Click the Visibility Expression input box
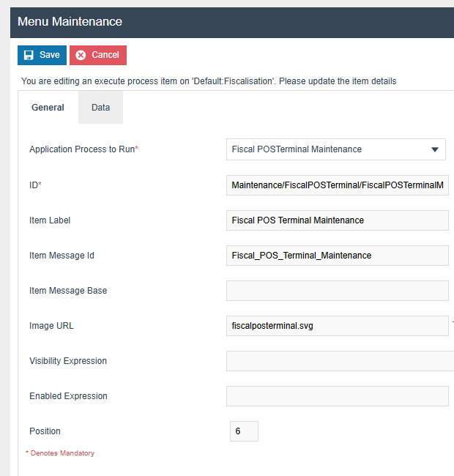This screenshot has height=476, width=454. [339, 361]
